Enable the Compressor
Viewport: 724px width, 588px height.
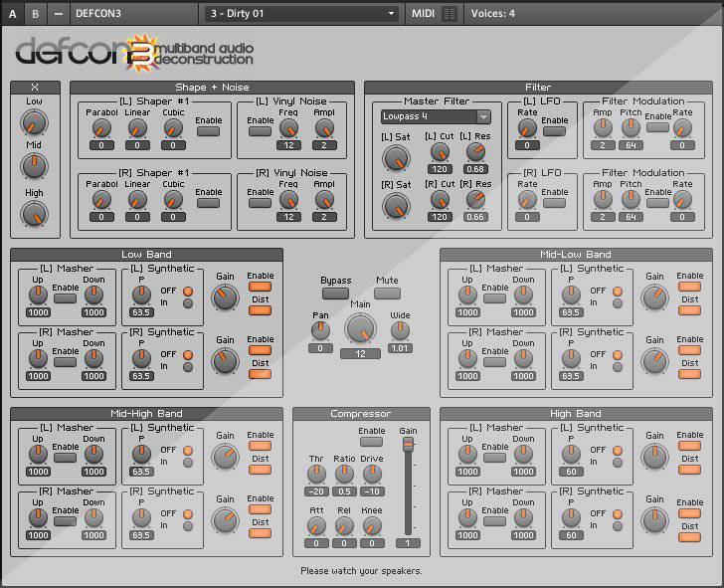click(372, 444)
